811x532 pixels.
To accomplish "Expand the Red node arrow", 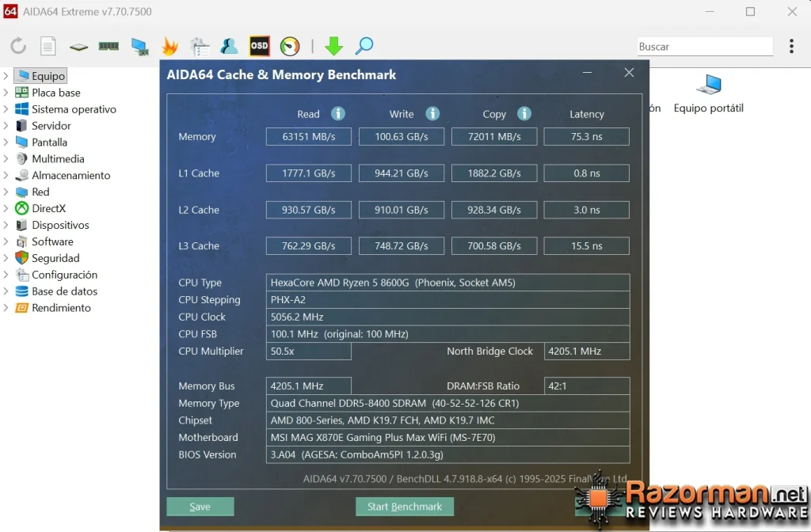I will pos(6,192).
